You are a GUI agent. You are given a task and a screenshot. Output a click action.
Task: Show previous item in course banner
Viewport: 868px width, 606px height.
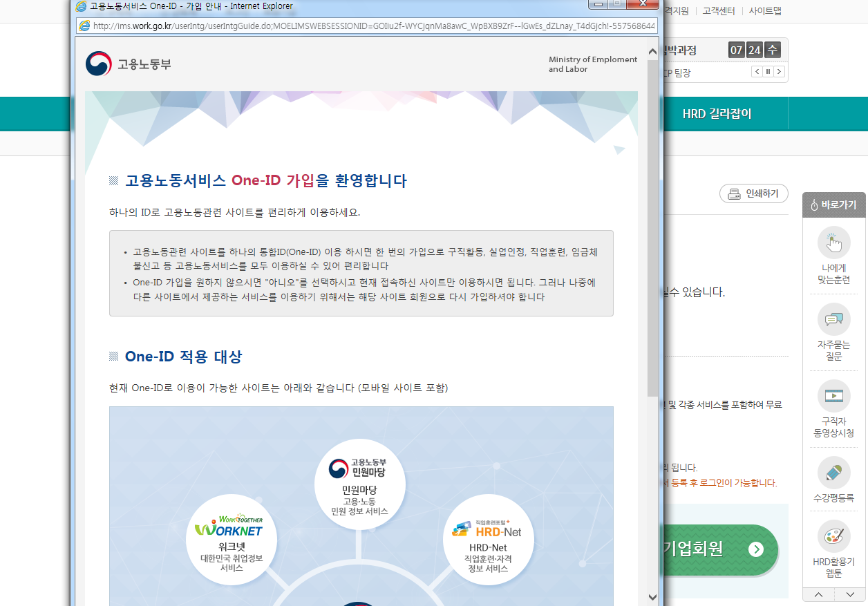pos(757,71)
